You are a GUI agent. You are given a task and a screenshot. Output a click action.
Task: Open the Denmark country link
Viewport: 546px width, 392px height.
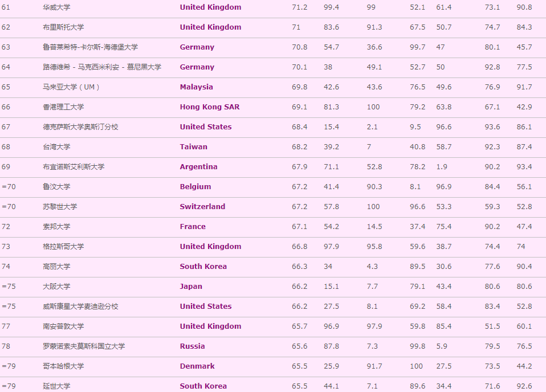coord(197,366)
